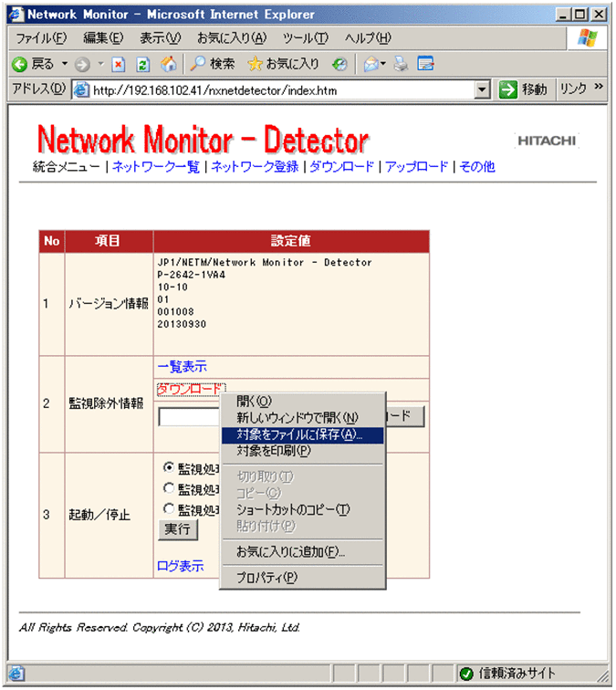
Task: Open the address bar dropdown list
Action: 482,90
